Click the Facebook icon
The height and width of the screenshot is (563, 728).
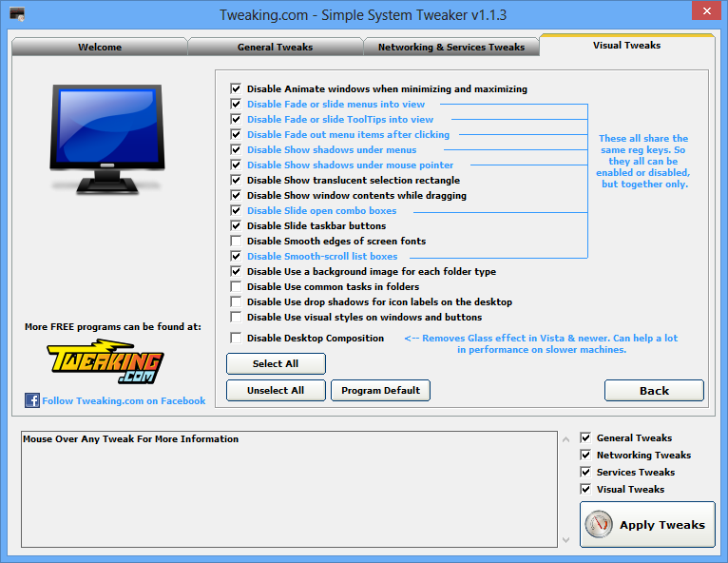point(32,400)
